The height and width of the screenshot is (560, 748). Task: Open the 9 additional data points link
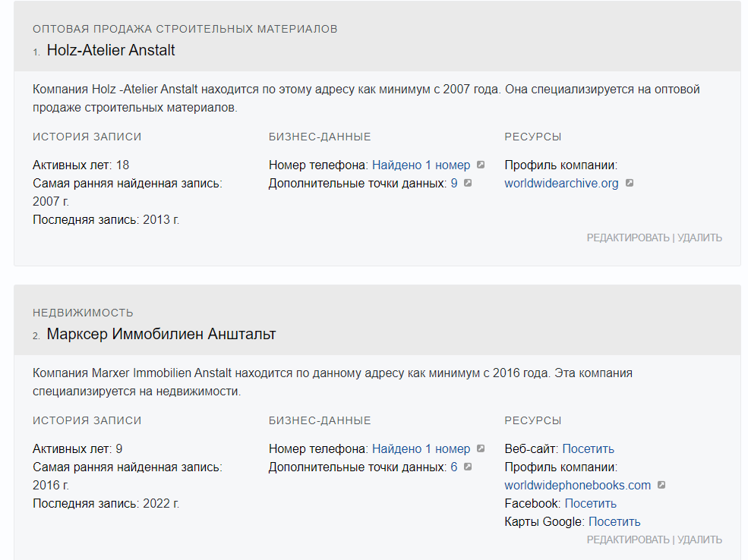point(454,183)
